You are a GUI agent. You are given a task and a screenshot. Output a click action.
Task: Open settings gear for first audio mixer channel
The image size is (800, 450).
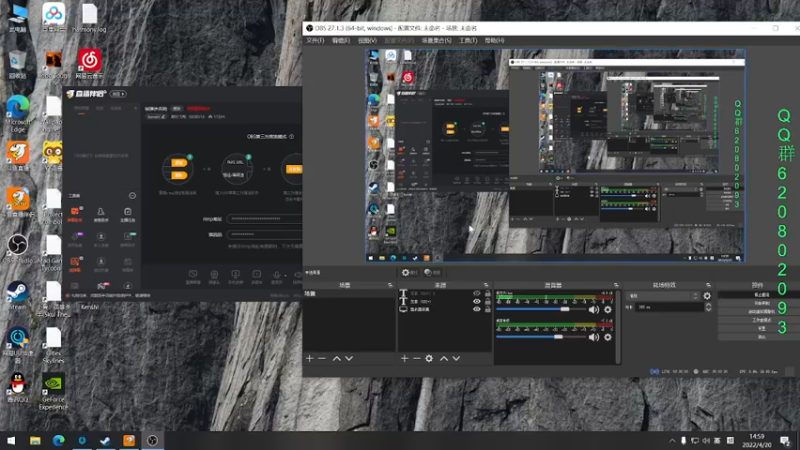(x=608, y=309)
